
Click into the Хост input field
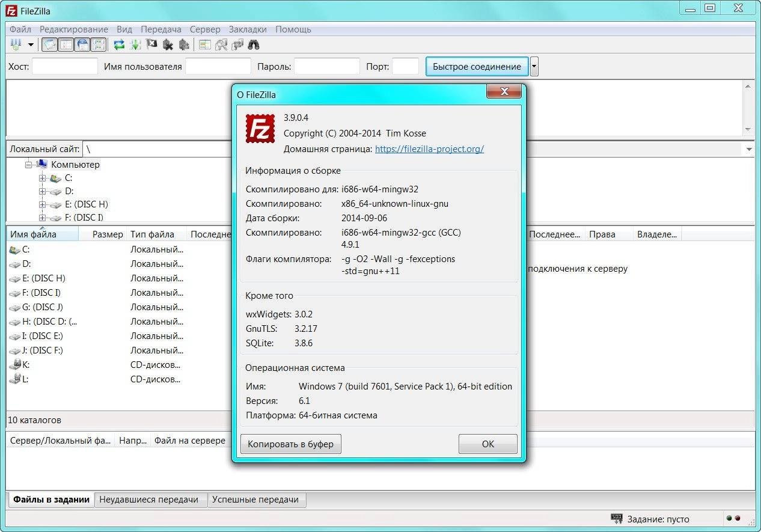tap(65, 66)
